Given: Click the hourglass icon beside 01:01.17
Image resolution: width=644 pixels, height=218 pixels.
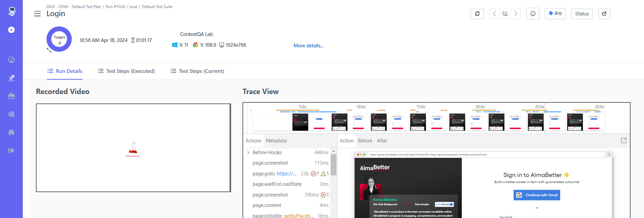Looking at the screenshot, I should point(133,40).
